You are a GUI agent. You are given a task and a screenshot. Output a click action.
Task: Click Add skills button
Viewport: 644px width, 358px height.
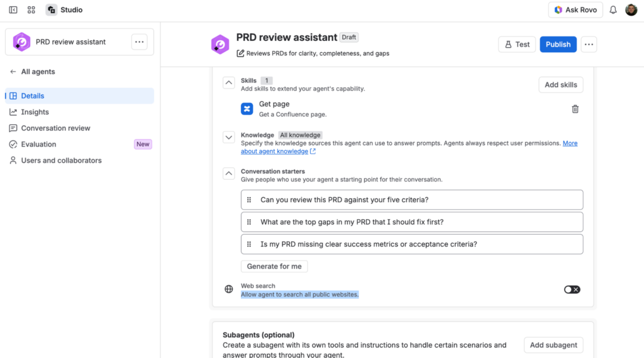[x=560, y=85]
